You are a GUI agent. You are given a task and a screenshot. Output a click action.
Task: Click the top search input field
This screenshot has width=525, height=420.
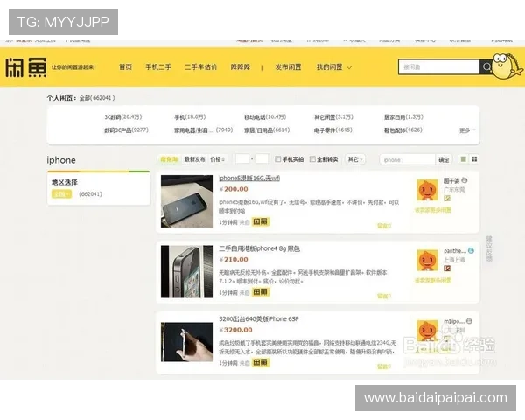439,67
